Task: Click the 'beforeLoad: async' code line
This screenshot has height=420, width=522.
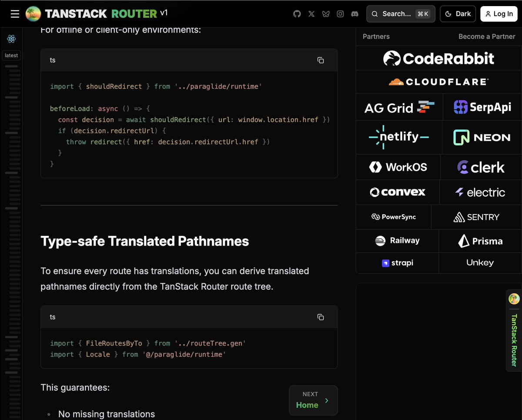Action: click(x=100, y=108)
